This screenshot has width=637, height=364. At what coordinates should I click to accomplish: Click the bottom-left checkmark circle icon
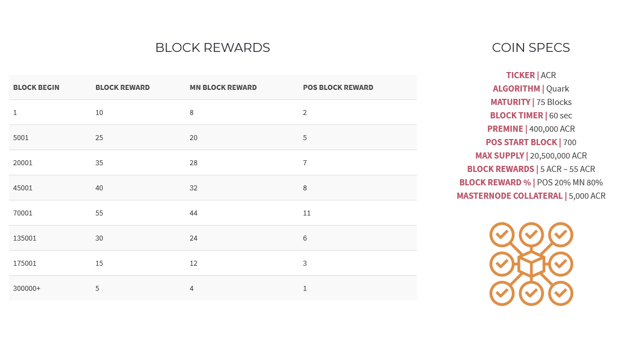(x=502, y=294)
